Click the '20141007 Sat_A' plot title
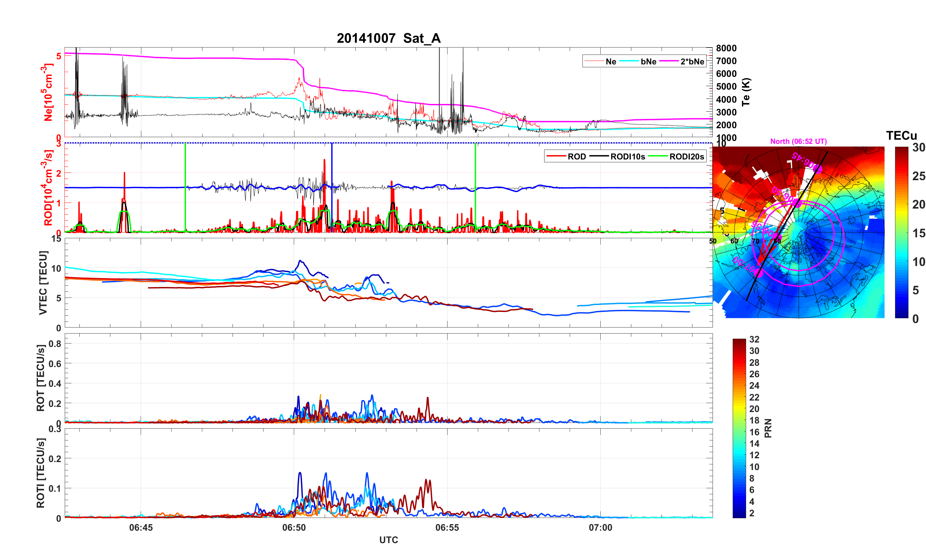 pyautogui.click(x=388, y=38)
